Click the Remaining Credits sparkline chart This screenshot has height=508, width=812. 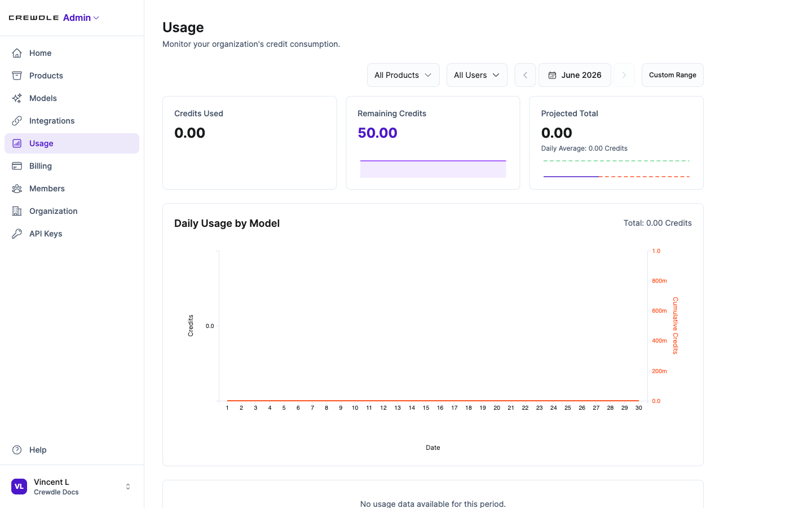(x=433, y=169)
